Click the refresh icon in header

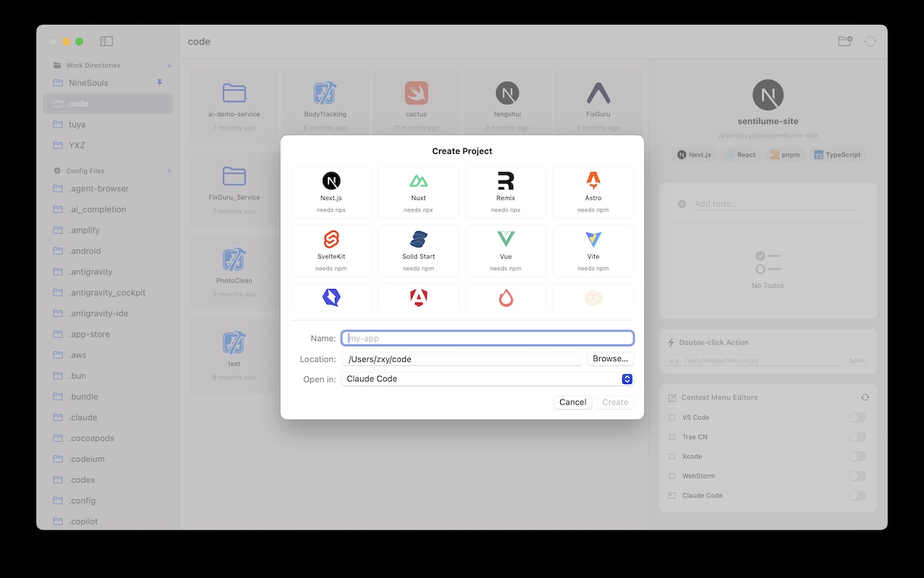[871, 42]
